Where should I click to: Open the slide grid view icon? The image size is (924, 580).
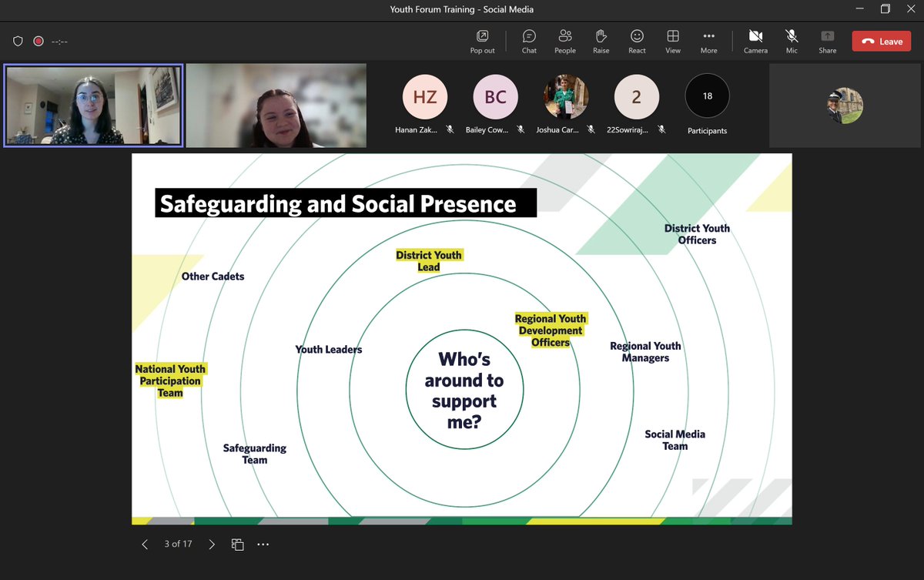coord(238,544)
